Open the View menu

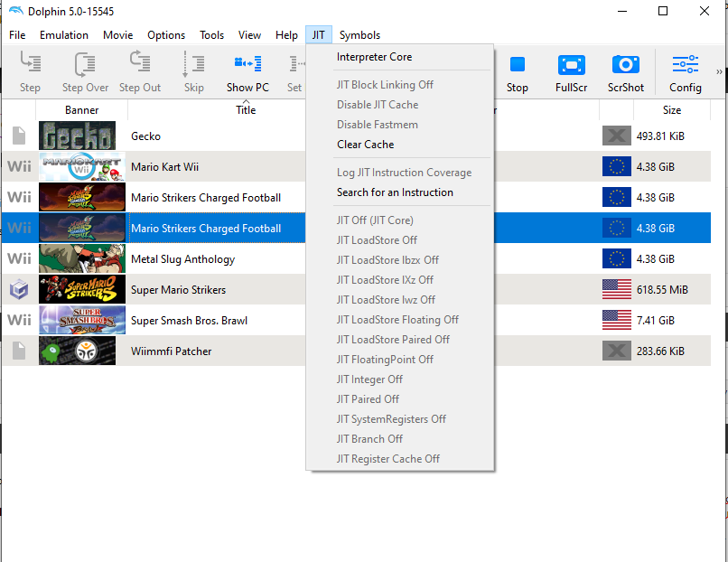(x=250, y=35)
